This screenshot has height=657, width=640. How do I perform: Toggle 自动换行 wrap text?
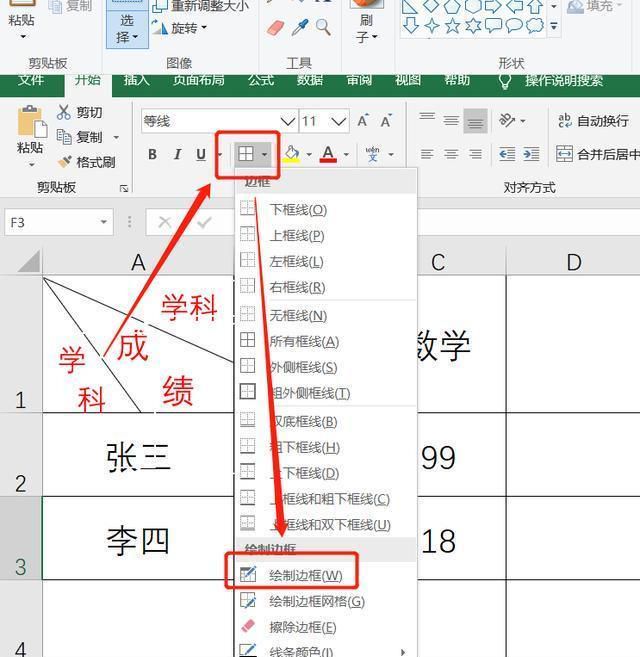point(593,121)
